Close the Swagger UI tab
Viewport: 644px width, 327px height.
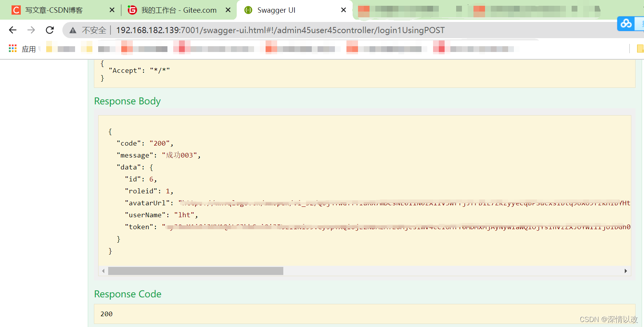click(344, 10)
